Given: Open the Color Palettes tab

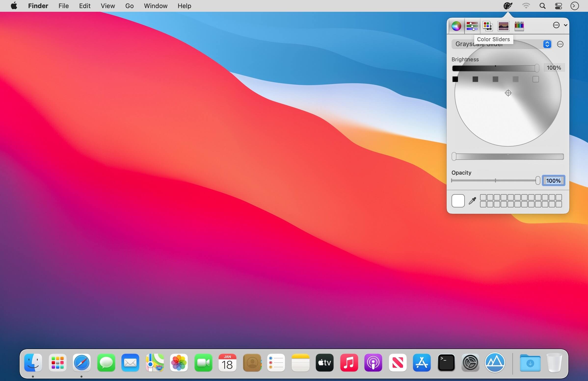Looking at the screenshot, I should click(488, 26).
